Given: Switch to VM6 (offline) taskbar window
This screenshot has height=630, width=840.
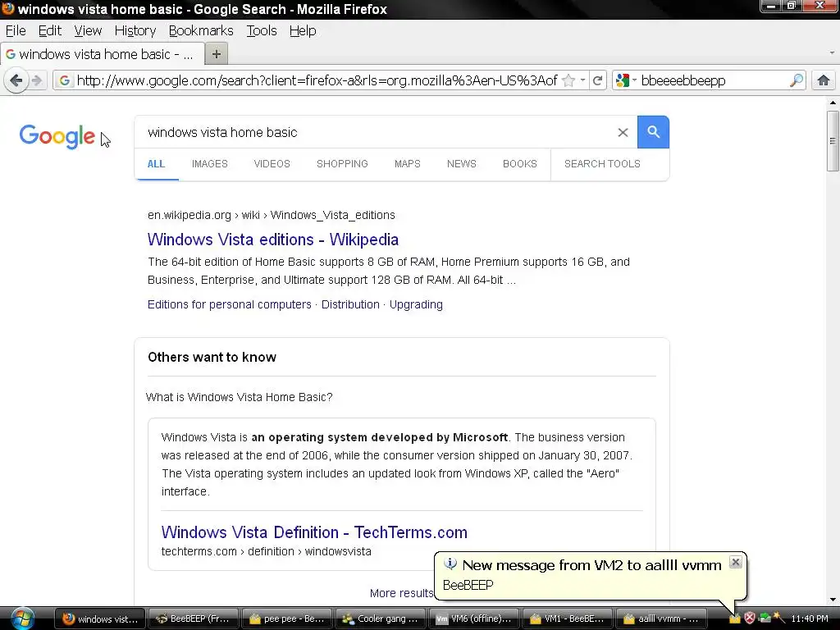Looking at the screenshot, I should point(474,619).
